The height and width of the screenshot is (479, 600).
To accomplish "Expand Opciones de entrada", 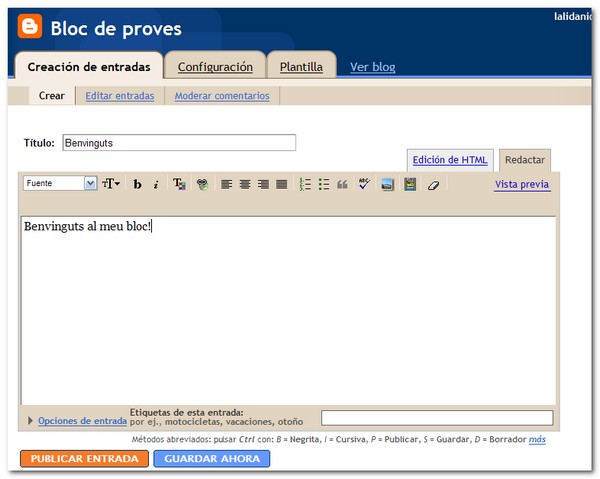I will pyautogui.click(x=81, y=421).
